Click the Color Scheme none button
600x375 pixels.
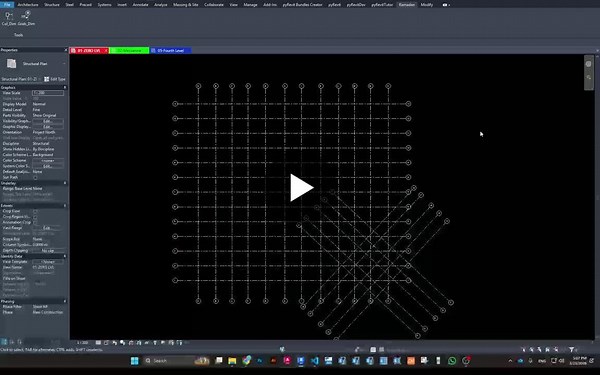[48, 161]
